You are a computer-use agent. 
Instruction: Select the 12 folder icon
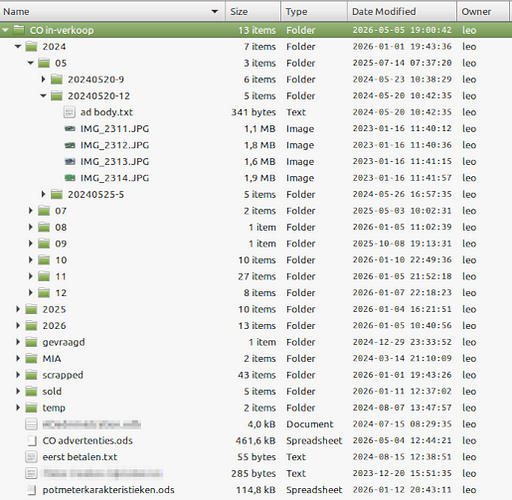[44, 293]
